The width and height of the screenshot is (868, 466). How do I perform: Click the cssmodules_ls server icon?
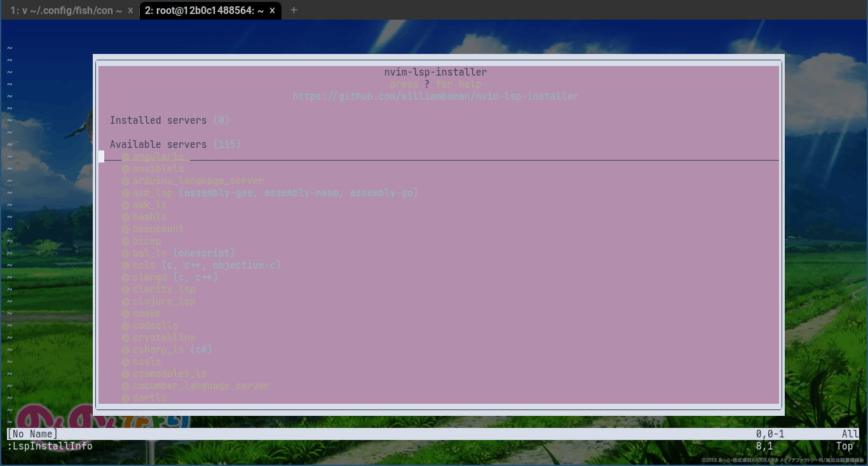point(126,374)
